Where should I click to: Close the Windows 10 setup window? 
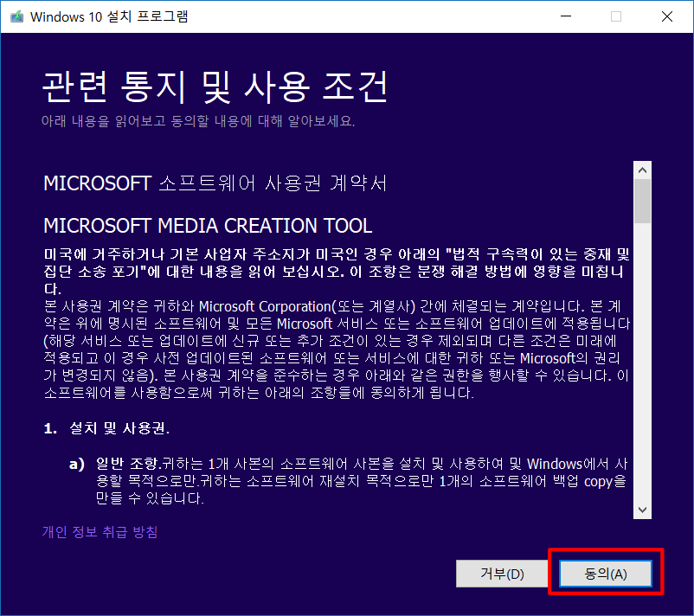(667, 16)
